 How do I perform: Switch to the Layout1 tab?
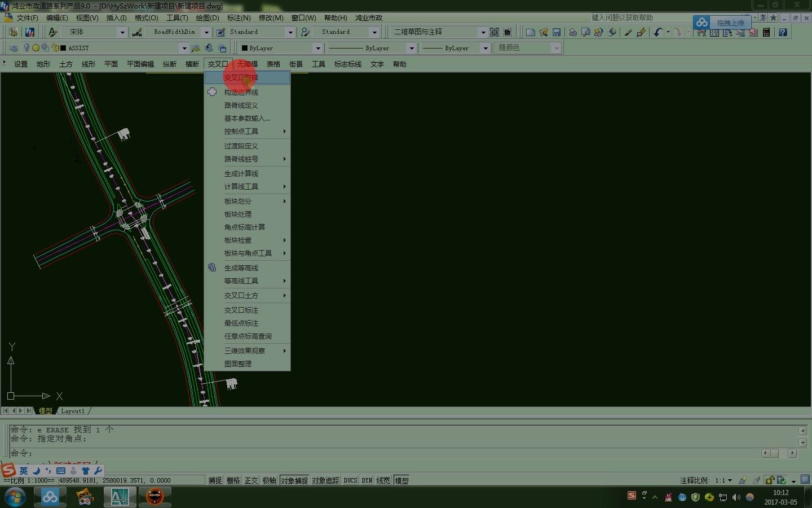coord(72,411)
